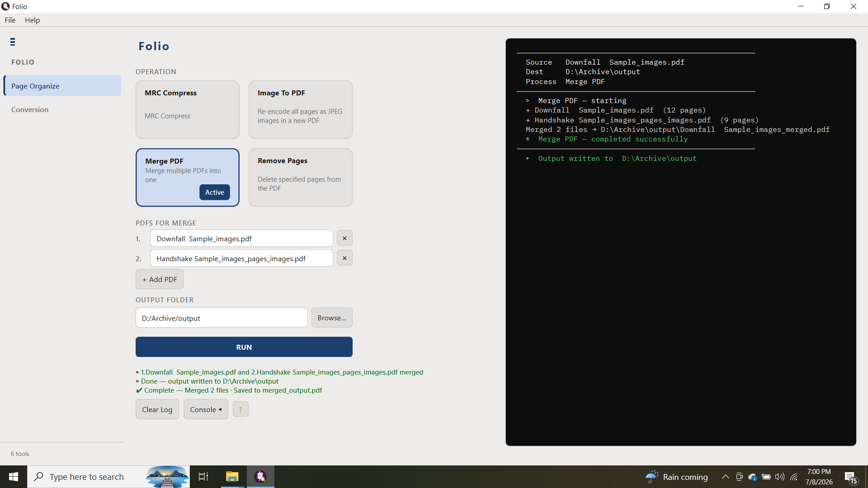Open the Help menu

32,20
